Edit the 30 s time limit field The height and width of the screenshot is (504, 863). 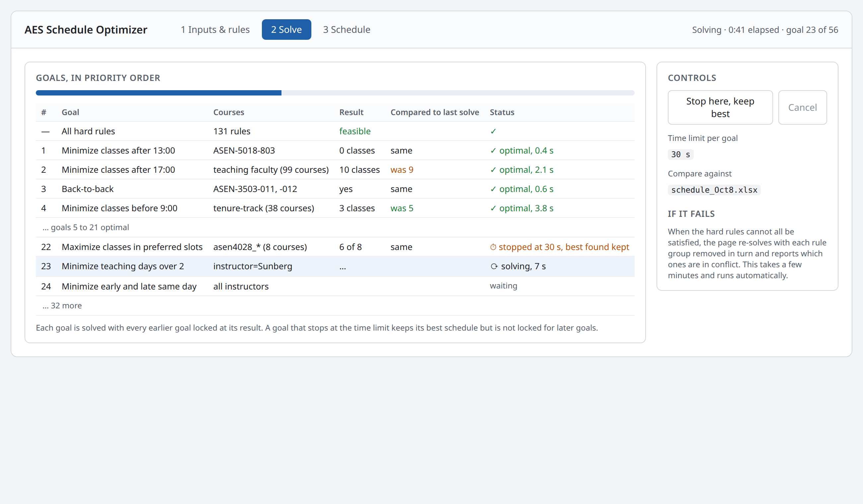click(x=680, y=154)
